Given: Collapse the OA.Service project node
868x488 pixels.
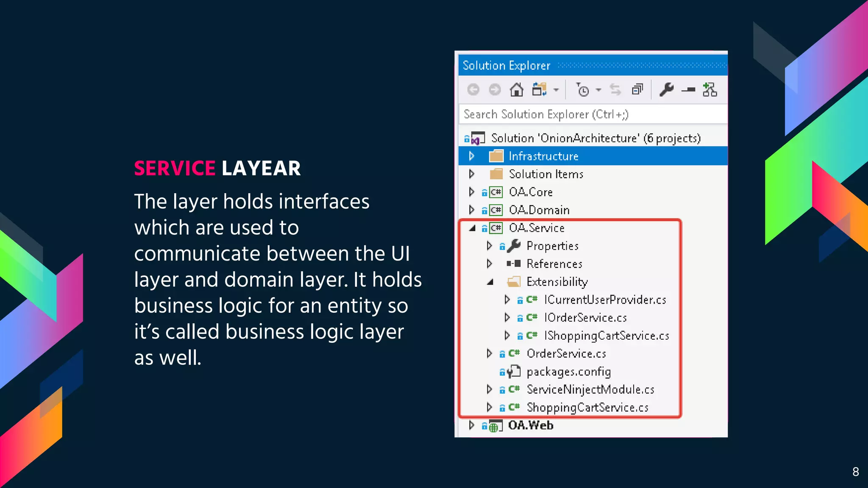Looking at the screenshot, I should coord(472,228).
